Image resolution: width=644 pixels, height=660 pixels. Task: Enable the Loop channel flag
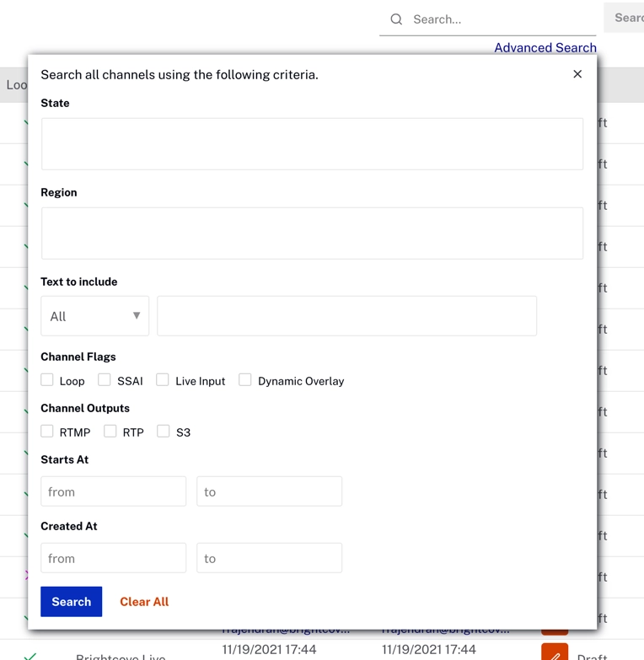point(47,380)
